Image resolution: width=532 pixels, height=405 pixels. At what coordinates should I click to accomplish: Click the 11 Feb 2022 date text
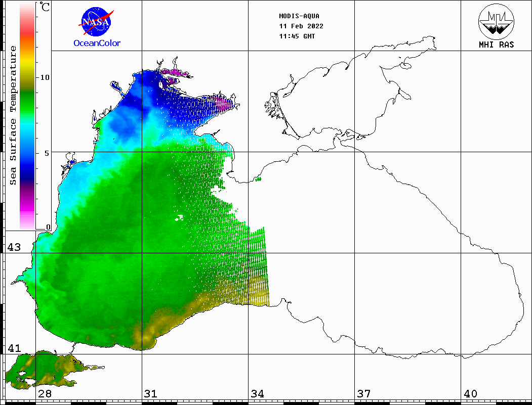click(301, 26)
